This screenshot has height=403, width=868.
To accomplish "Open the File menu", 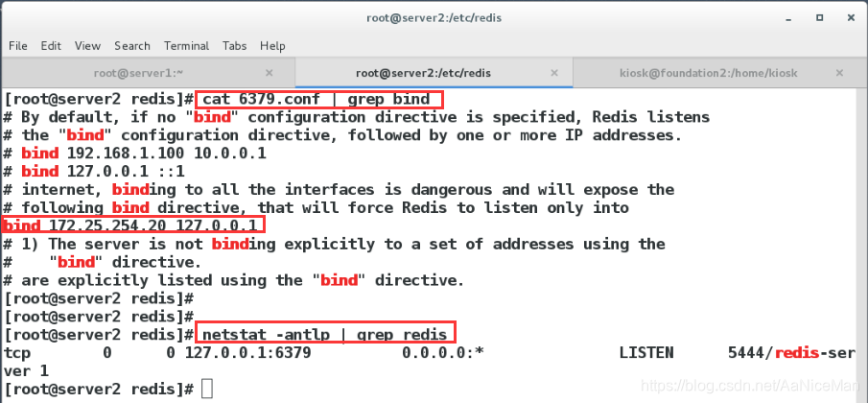I will coord(18,46).
